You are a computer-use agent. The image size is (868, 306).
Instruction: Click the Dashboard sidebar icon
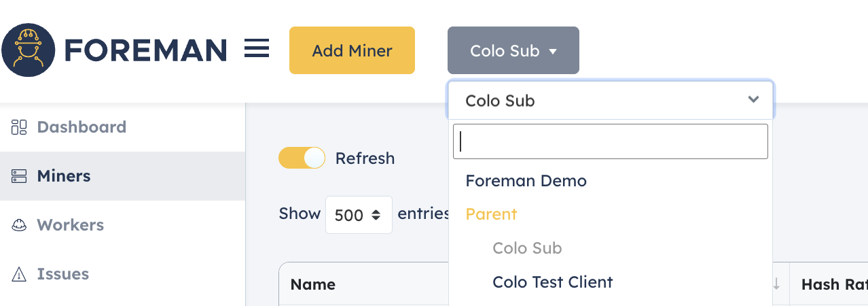pos(19,127)
